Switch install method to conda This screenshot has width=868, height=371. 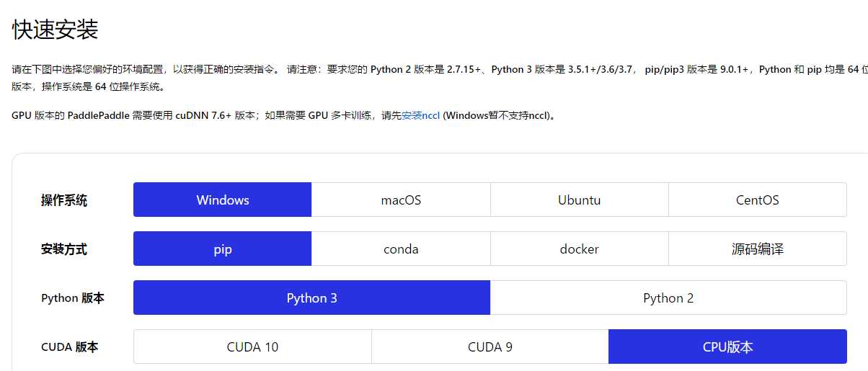click(401, 249)
